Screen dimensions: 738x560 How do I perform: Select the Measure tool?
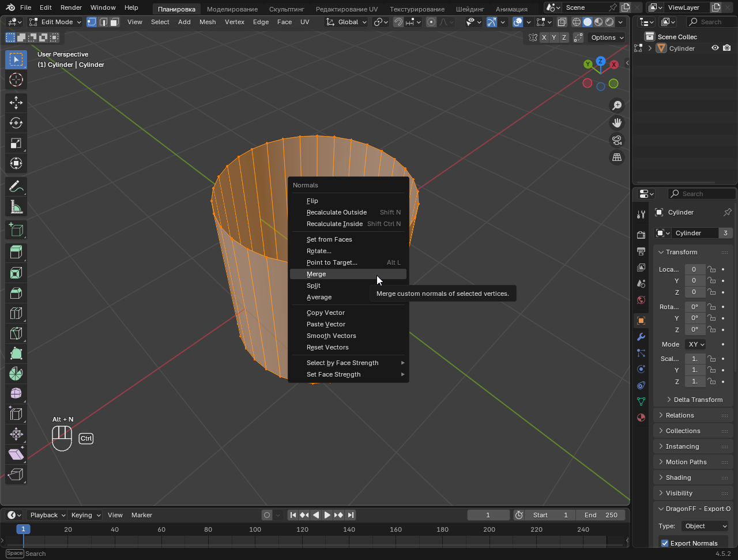tap(16, 207)
